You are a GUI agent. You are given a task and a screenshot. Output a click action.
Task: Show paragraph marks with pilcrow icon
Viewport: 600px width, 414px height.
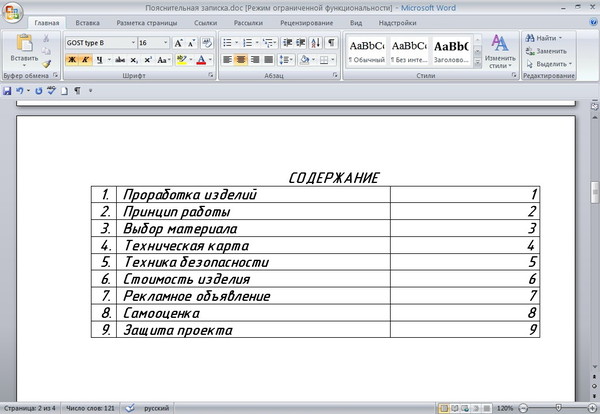point(332,43)
